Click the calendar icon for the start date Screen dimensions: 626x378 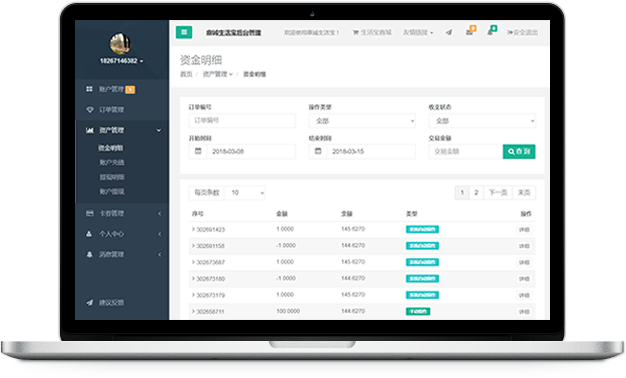click(198, 151)
